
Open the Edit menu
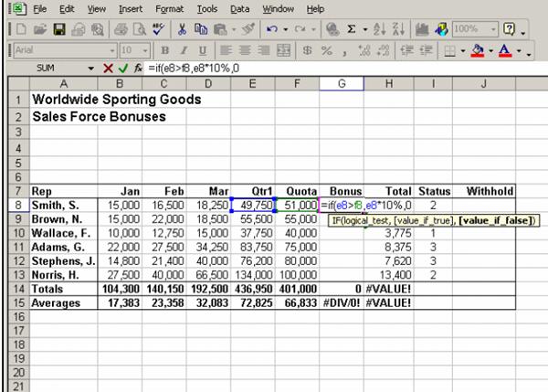pyautogui.click(x=67, y=9)
